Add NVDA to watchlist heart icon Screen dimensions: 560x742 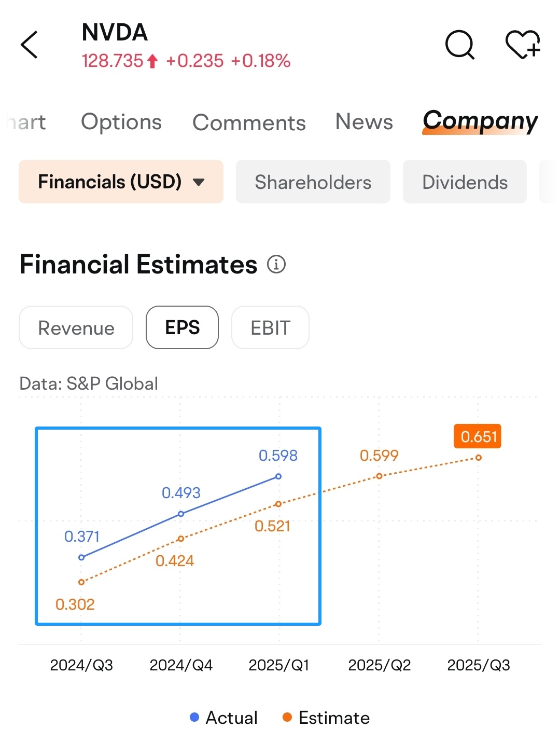[x=523, y=45]
